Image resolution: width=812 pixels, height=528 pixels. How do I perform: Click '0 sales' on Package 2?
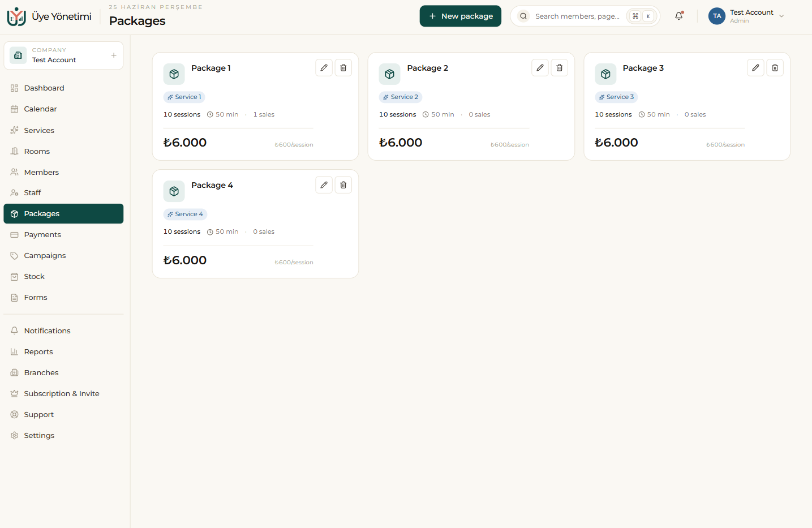point(479,114)
